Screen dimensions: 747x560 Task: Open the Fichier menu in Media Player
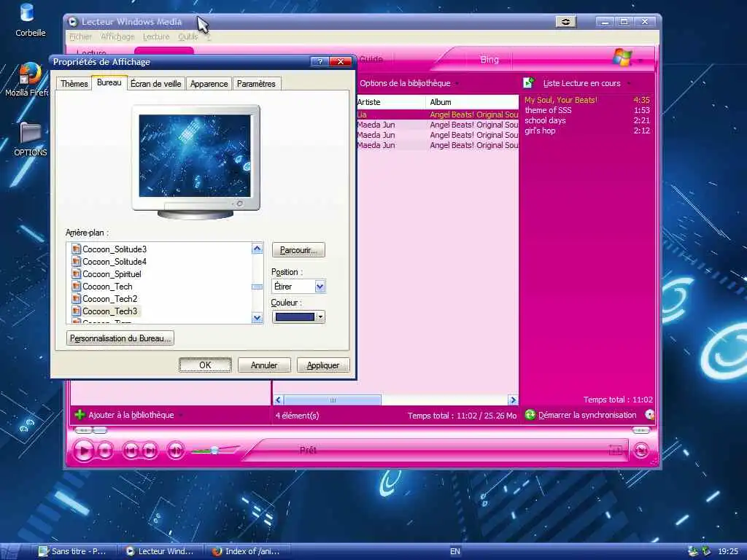[x=80, y=36]
